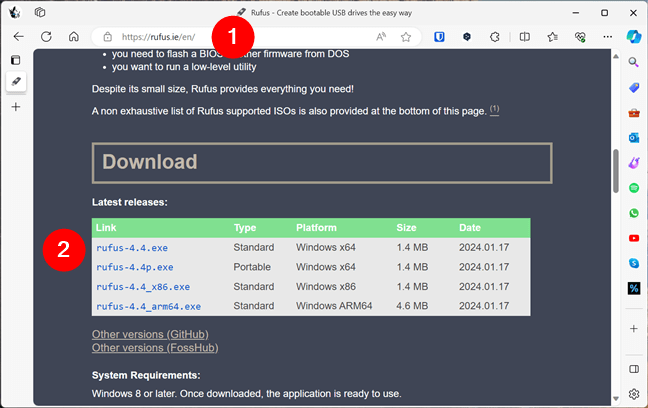Open the Workspaces icon
648x408 pixels.
pyautogui.click(x=40, y=12)
